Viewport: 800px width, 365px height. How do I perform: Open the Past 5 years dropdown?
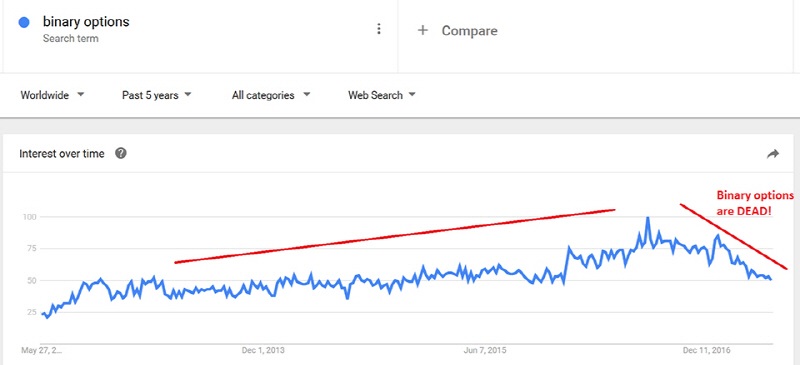pyautogui.click(x=156, y=95)
